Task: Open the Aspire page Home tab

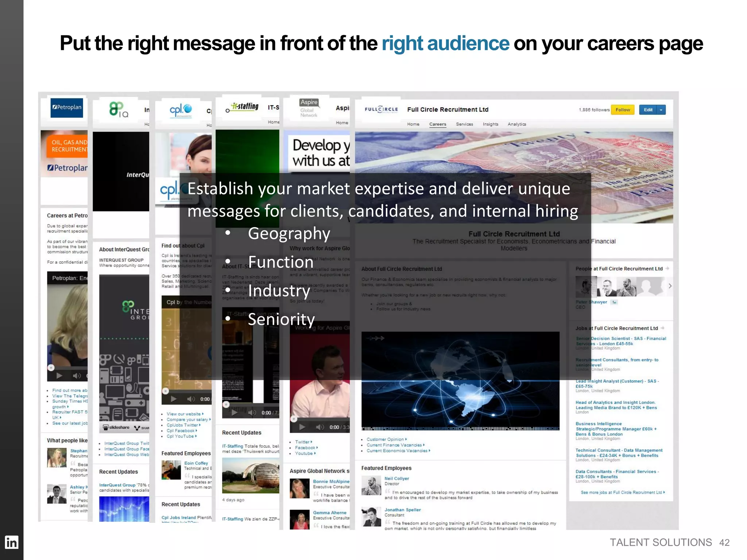Action: (342, 122)
